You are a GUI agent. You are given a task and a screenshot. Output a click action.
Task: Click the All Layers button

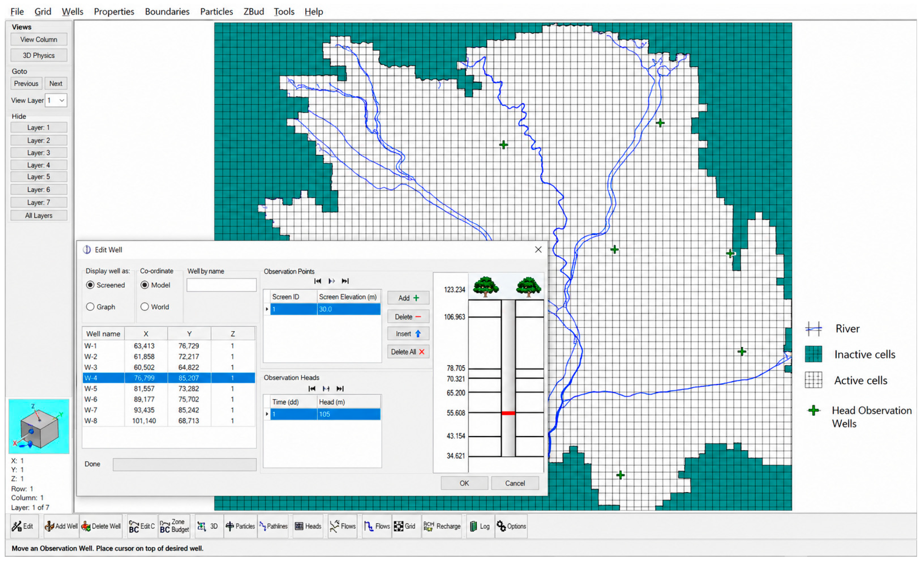[39, 216]
